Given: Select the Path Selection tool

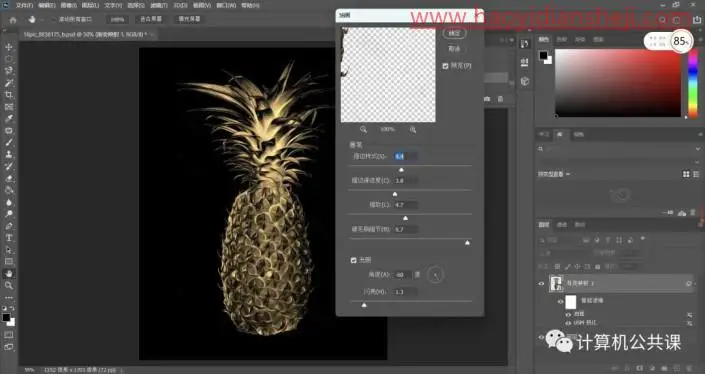Looking at the screenshot, I should 9,249.
